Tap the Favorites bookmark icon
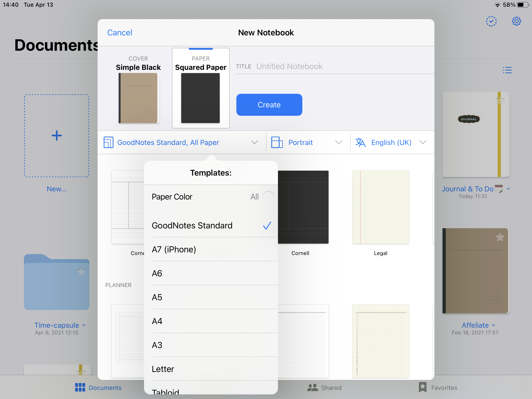This screenshot has width=532, height=399. pos(422,388)
